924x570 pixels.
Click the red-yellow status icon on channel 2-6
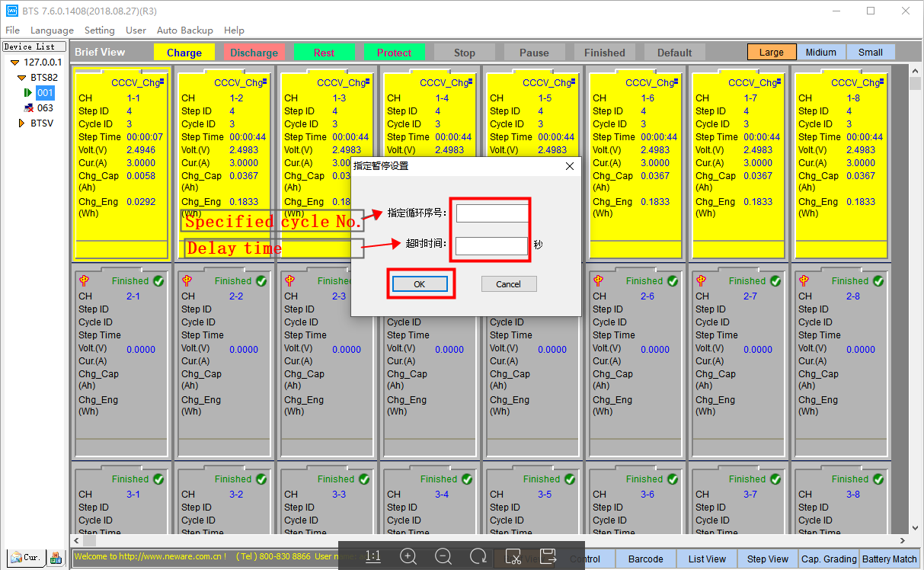[599, 281]
